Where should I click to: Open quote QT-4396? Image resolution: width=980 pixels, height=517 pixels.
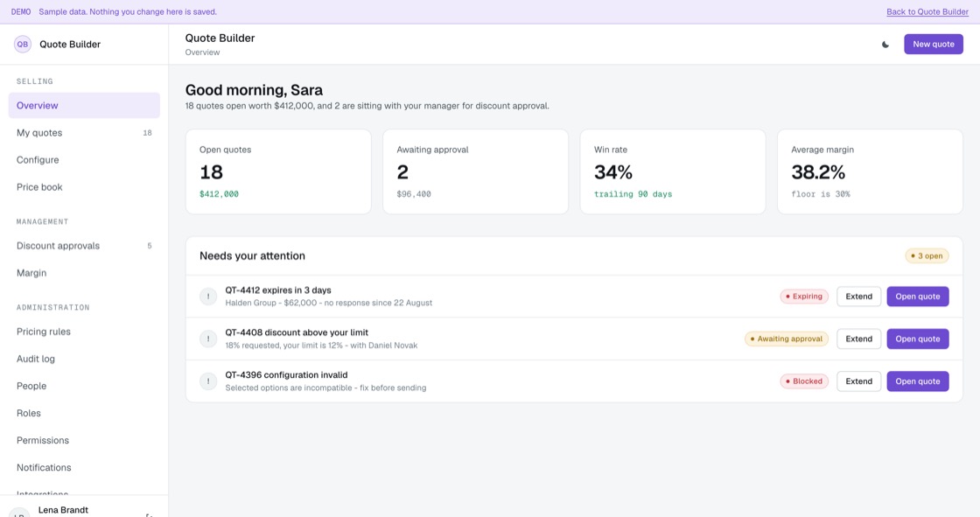(x=918, y=381)
